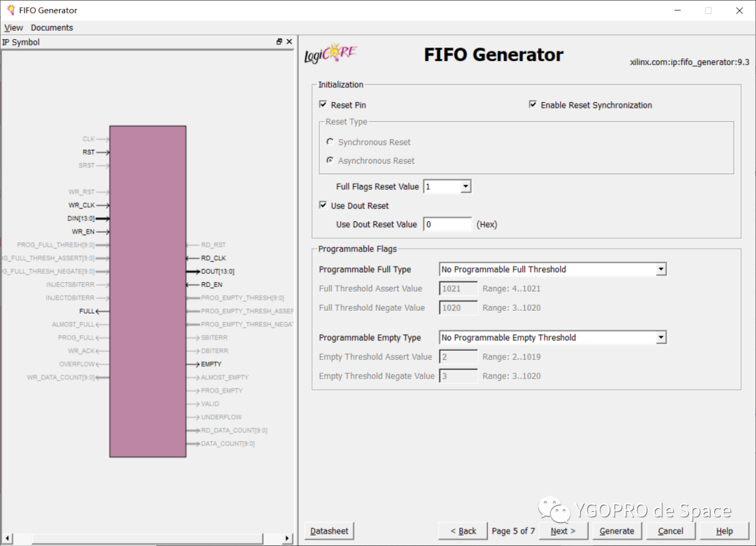Viewport: 756px width, 546px height.
Task: Click the Datasheet button
Action: pos(329,531)
